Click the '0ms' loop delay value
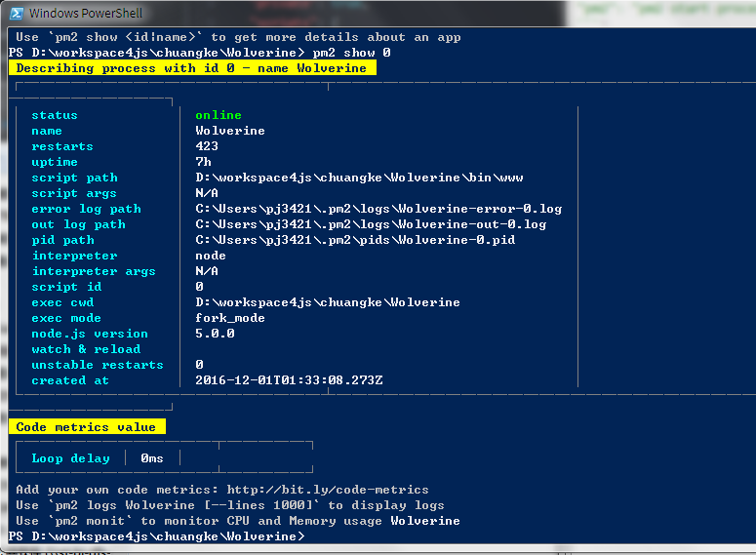 click(152, 458)
